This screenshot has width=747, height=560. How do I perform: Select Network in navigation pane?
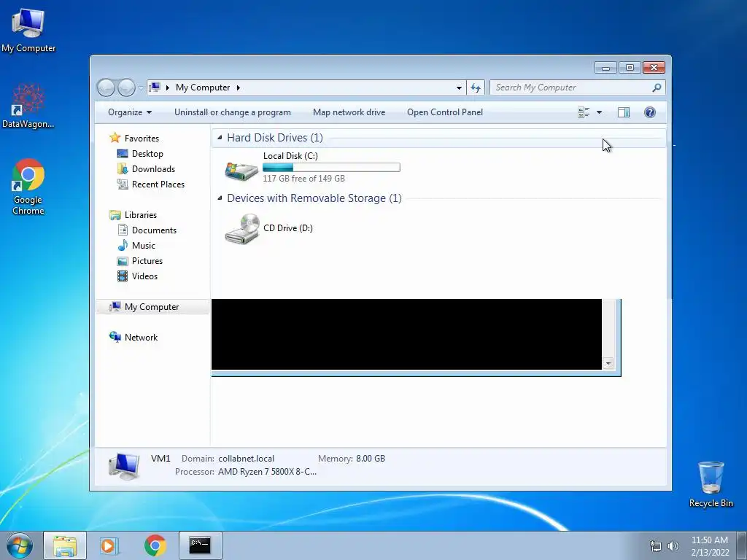point(141,337)
